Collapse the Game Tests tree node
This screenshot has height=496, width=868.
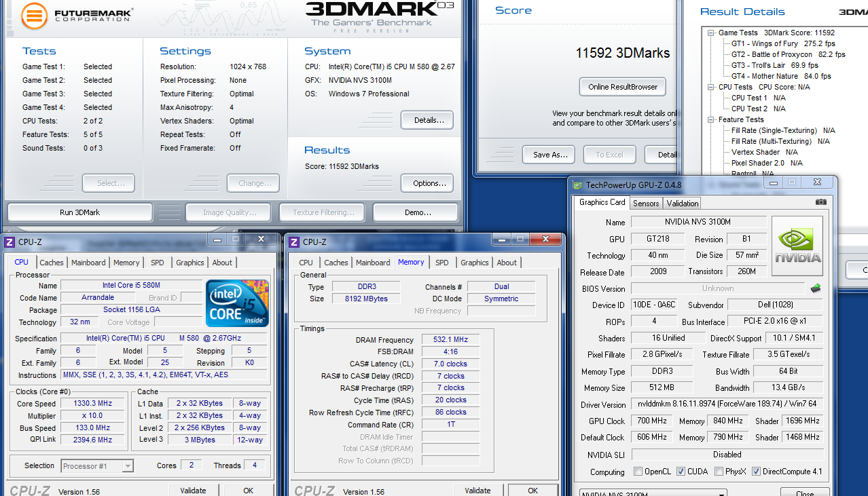pyautogui.click(x=711, y=33)
